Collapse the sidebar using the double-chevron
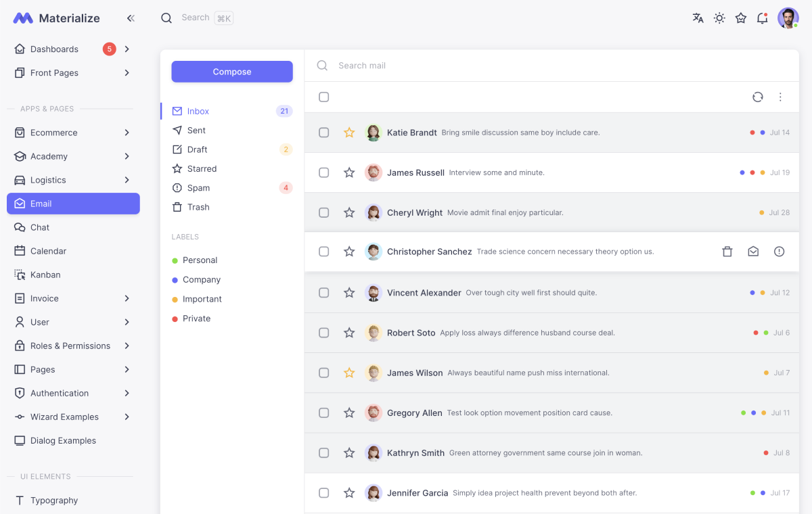This screenshot has height=514, width=812. (x=131, y=18)
